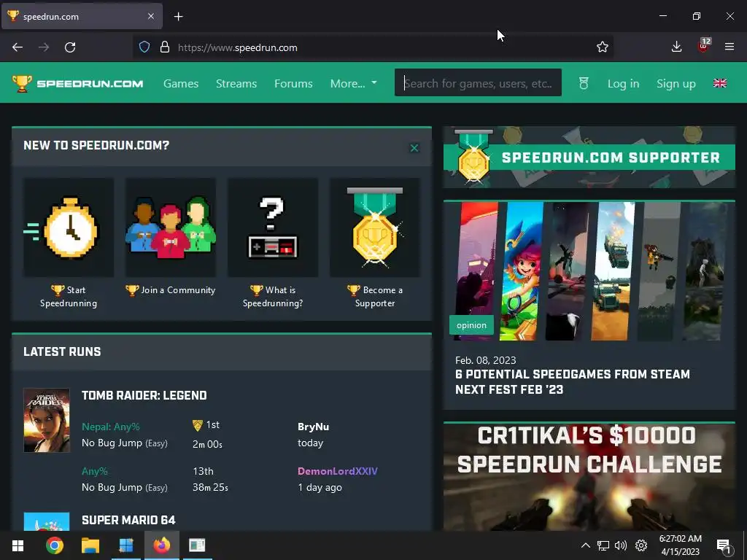Click the 1st place trophy icon

coord(197,425)
